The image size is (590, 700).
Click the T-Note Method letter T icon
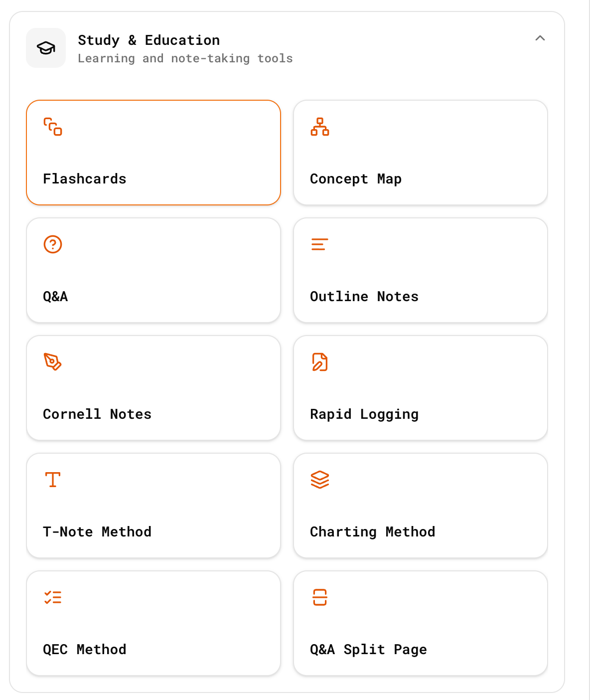click(x=52, y=480)
